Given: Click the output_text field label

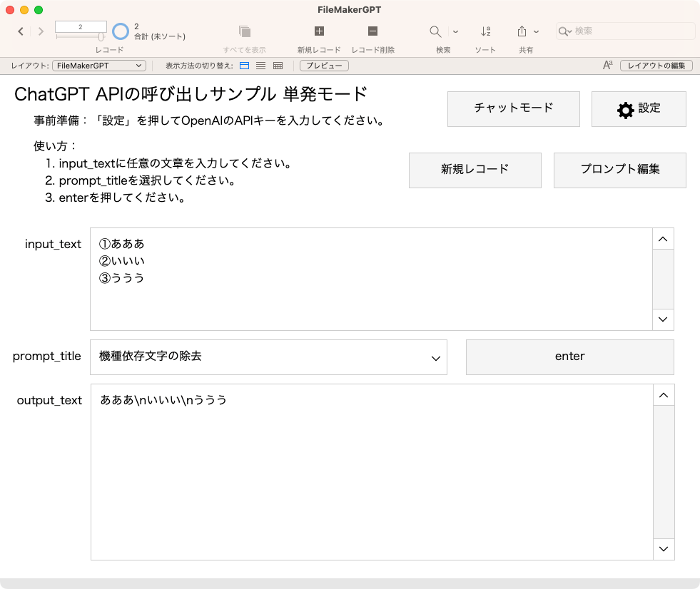Looking at the screenshot, I should (49, 400).
